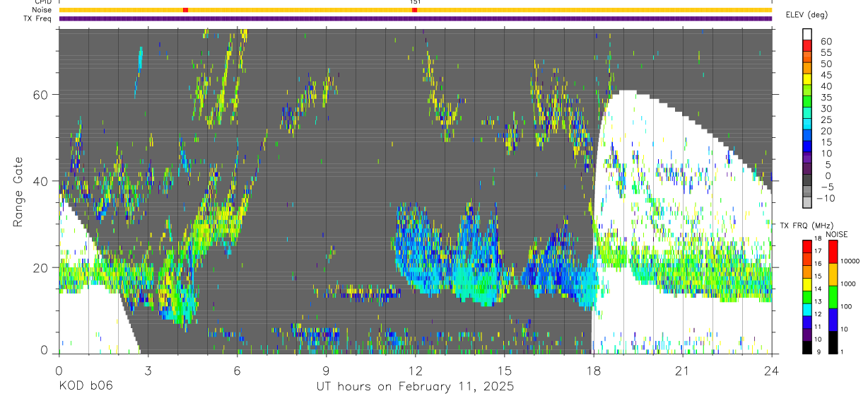
Task: Click the 'Noise' row label
Action: click(42, 10)
